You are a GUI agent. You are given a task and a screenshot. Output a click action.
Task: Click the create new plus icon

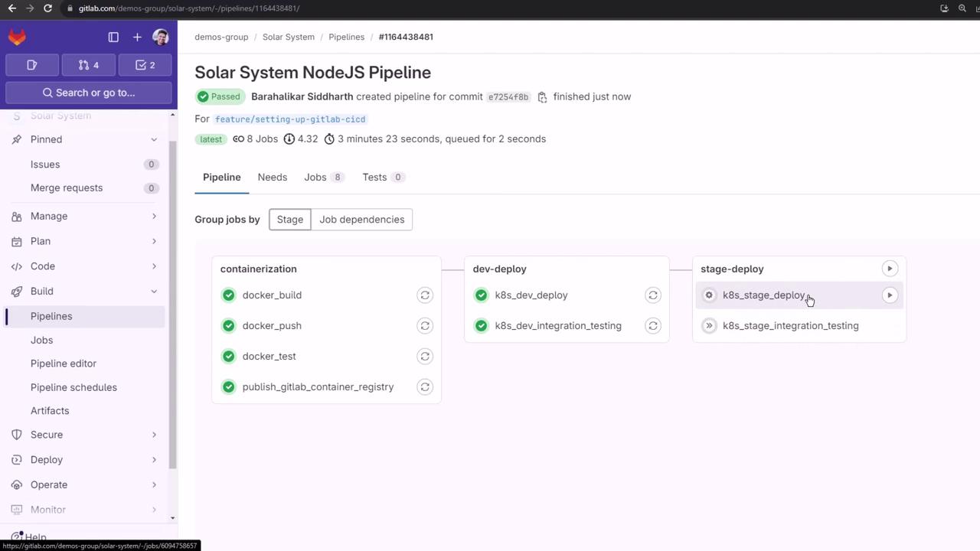[137, 37]
